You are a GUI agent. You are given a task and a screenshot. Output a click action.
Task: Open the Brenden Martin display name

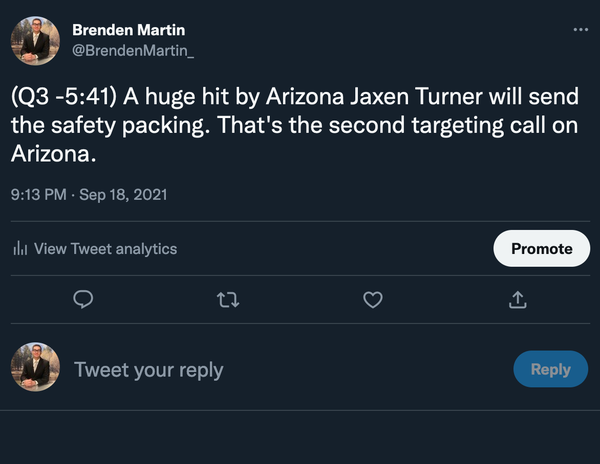[x=128, y=30]
